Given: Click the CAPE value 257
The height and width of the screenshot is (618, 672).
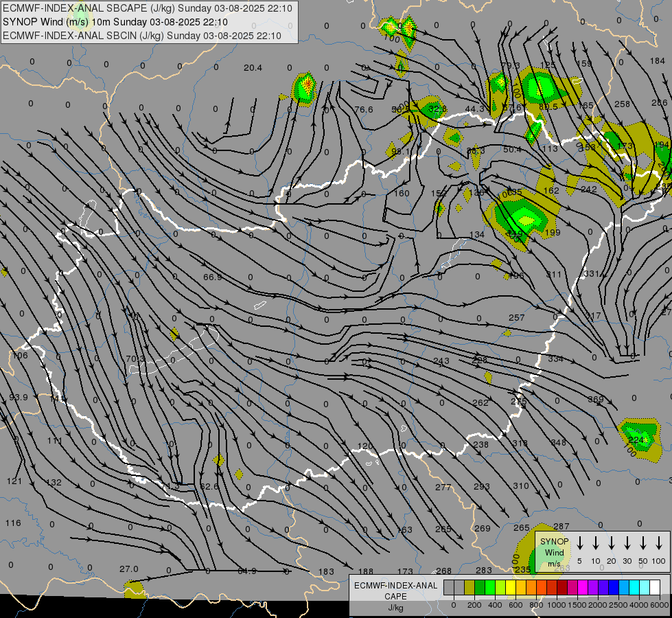Looking at the screenshot, I should tap(516, 317).
